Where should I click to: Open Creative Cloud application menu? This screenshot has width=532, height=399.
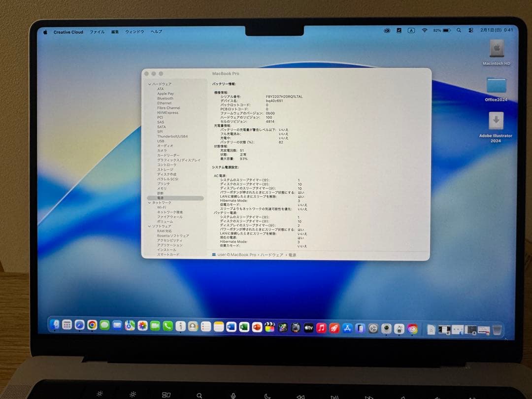[x=68, y=32]
